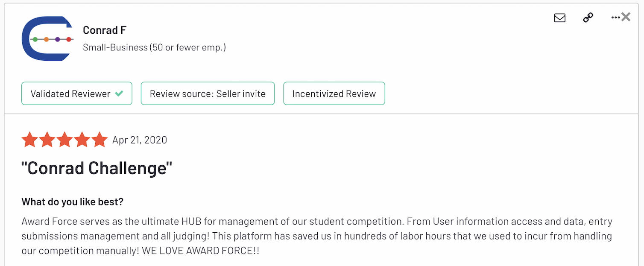The width and height of the screenshot is (644, 266).
Task: Click the Conrad F avatar logo
Action: (46, 39)
